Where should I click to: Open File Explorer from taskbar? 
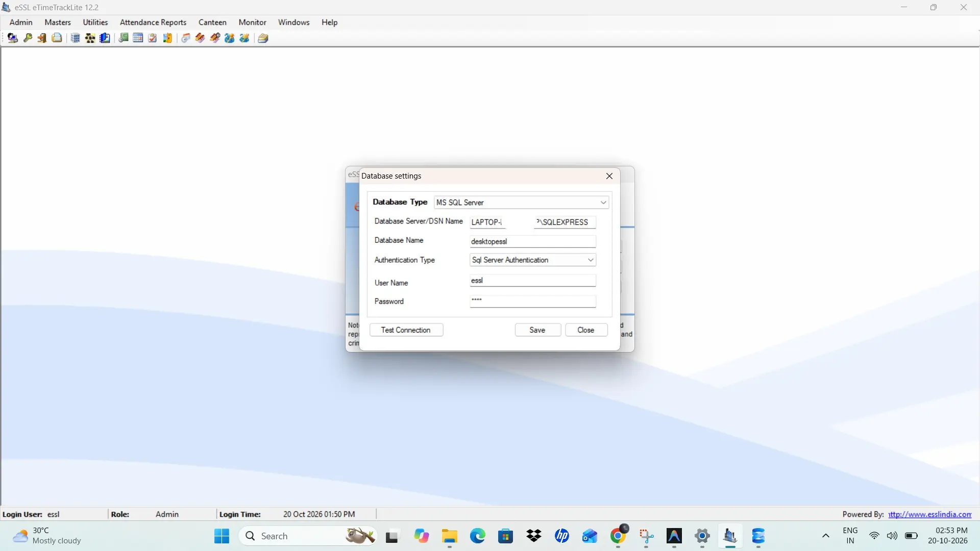450,536
